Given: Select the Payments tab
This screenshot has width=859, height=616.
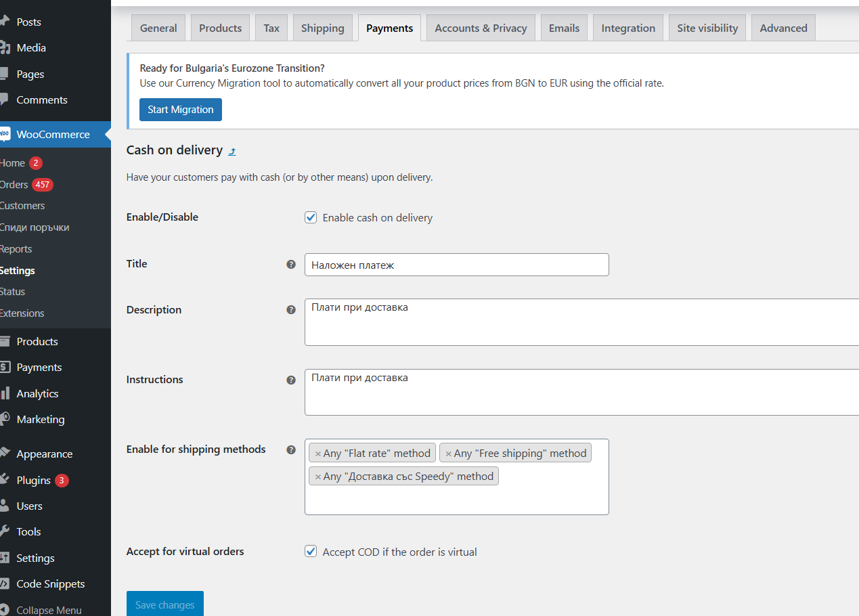Looking at the screenshot, I should pos(389,28).
